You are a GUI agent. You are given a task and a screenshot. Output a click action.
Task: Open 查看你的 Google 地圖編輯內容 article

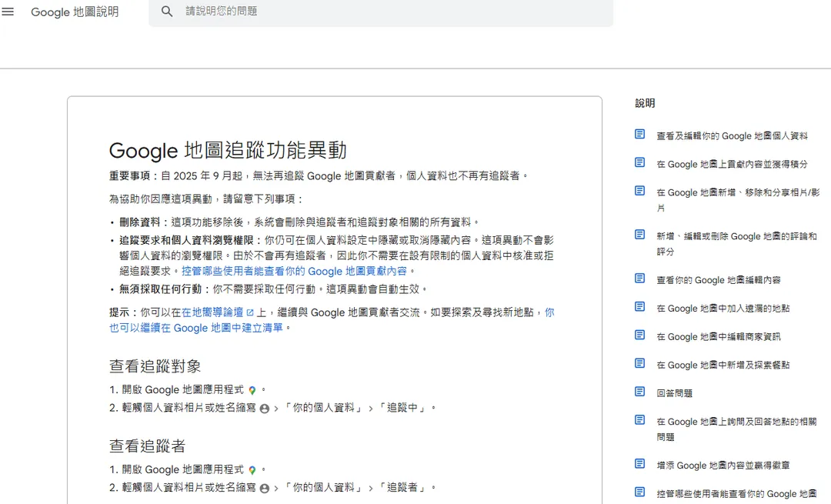tap(719, 280)
